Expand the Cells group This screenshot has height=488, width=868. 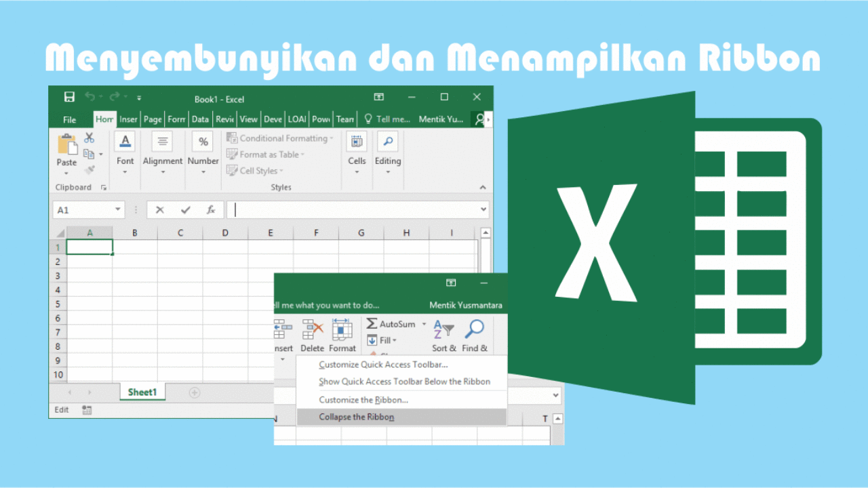click(357, 154)
